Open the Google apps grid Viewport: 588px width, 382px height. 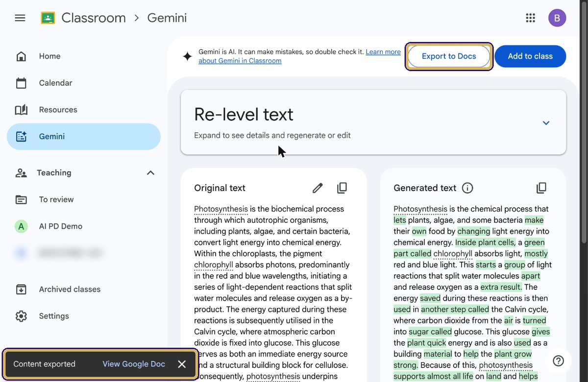pyautogui.click(x=530, y=18)
